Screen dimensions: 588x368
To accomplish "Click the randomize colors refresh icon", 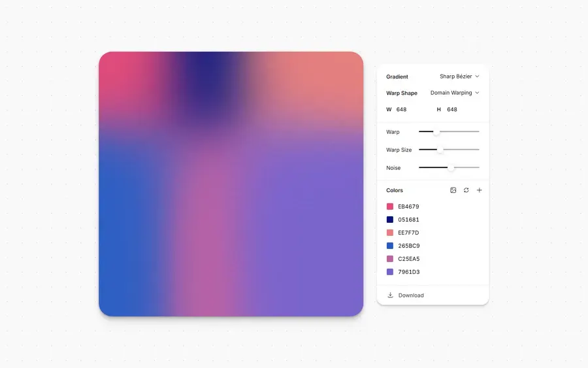I will point(466,190).
